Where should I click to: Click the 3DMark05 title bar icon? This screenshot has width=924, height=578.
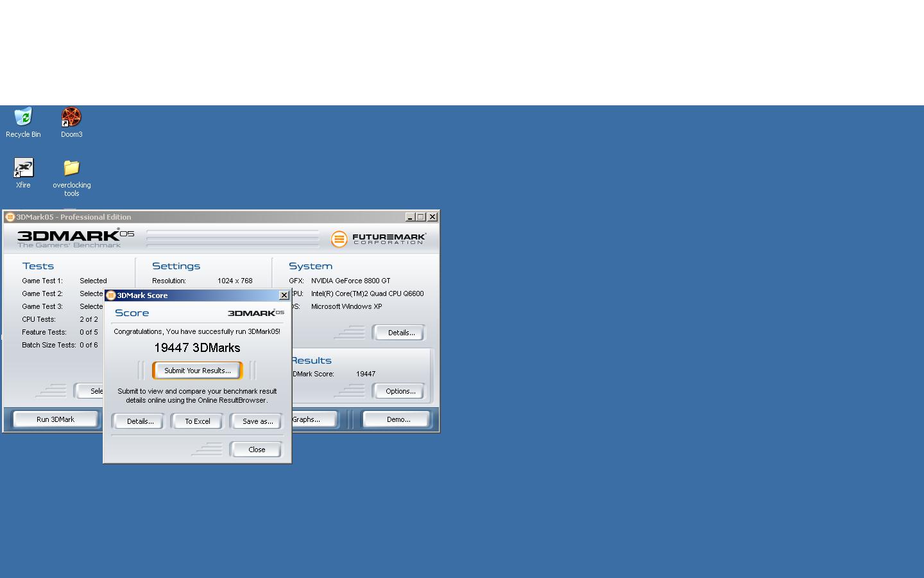[10, 217]
